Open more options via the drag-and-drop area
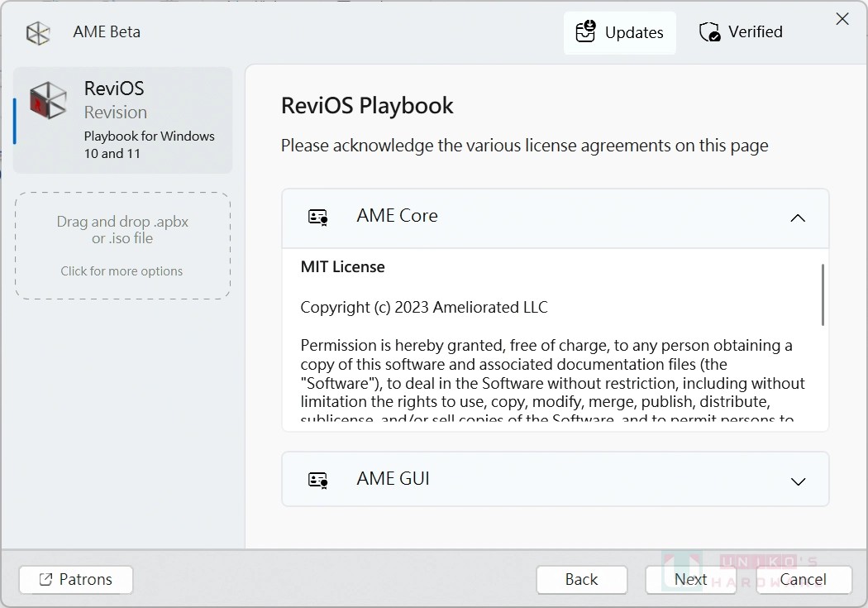This screenshot has height=608, width=868. (122, 246)
